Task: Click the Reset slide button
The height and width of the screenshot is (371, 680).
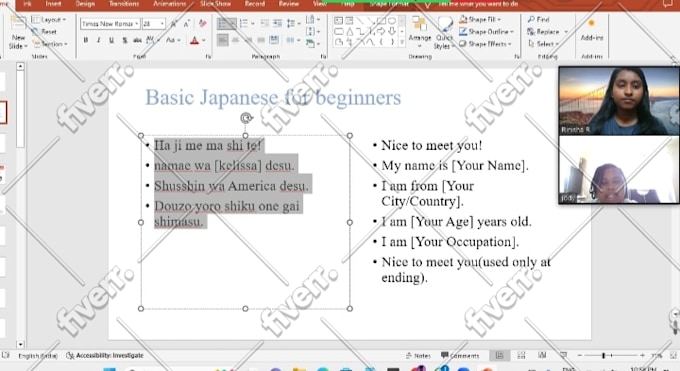Action: click(x=44, y=32)
